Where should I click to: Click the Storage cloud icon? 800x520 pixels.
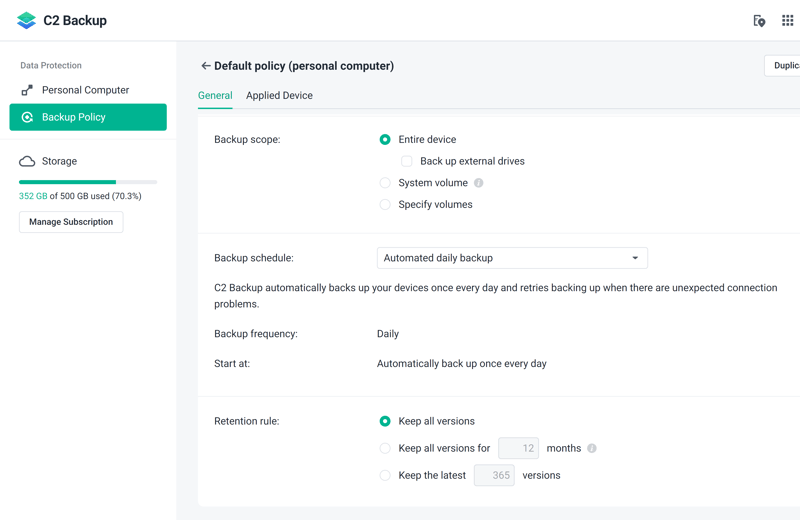click(27, 161)
